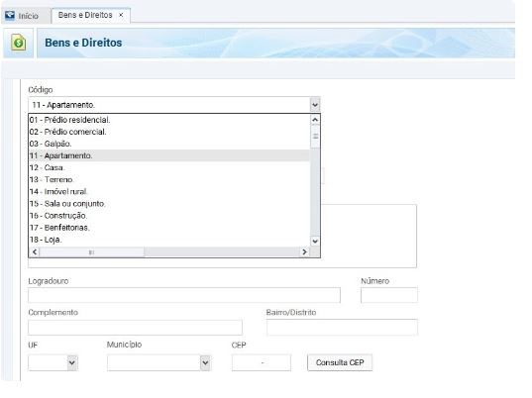The width and height of the screenshot is (532, 398).
Task: Click horizontal scrollbar left arrow
Action: click(35, 251)
